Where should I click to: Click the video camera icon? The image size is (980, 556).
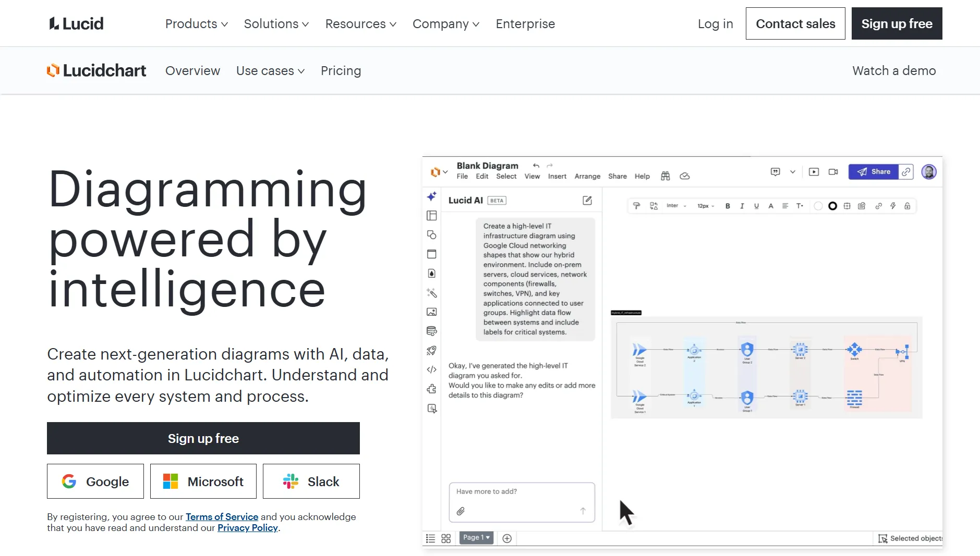pyautogui.click(x=833, y=172)
